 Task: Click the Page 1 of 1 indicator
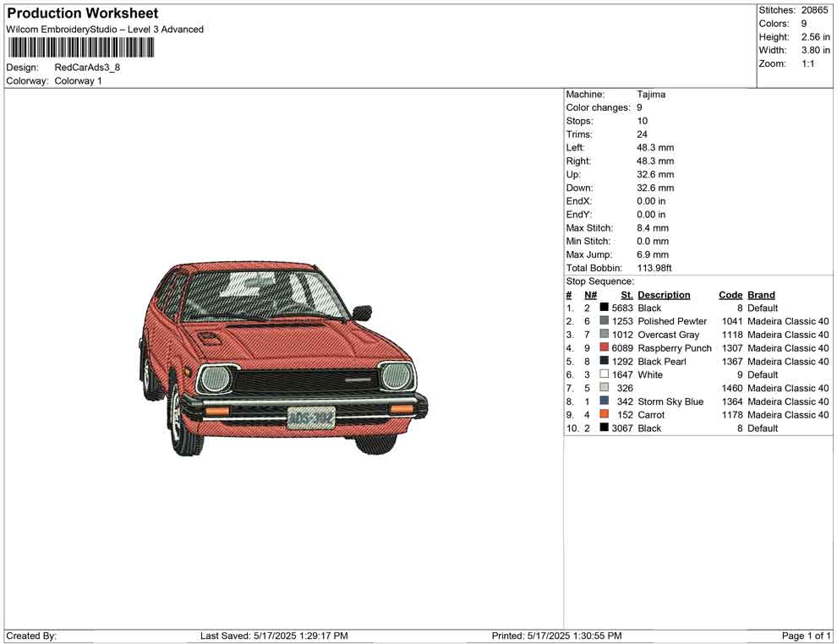click(x=806, y=636)
